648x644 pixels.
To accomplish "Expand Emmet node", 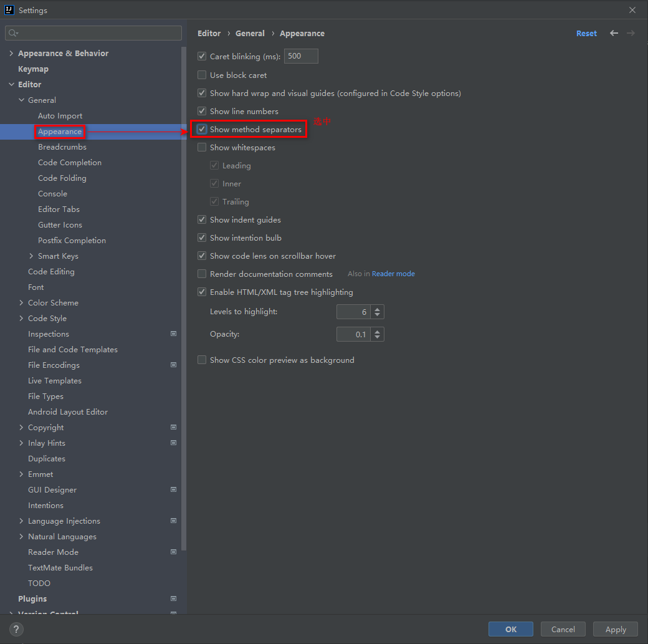I will point(21,474).
